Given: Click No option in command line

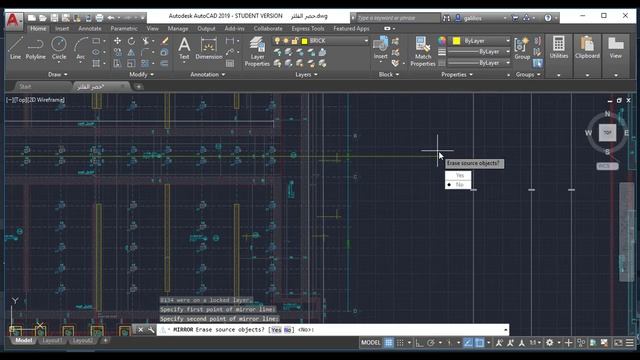Looking at the screenshot, I should point(287,330).
